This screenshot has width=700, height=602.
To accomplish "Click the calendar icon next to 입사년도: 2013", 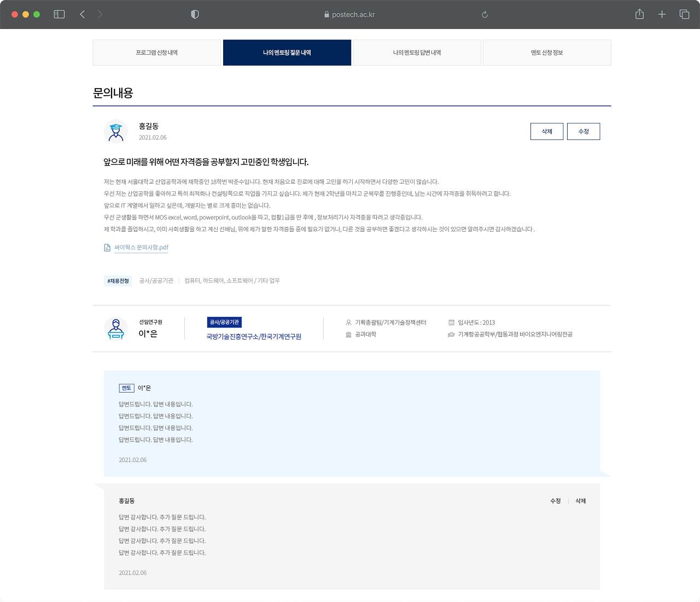I will (x=451, y=323).
